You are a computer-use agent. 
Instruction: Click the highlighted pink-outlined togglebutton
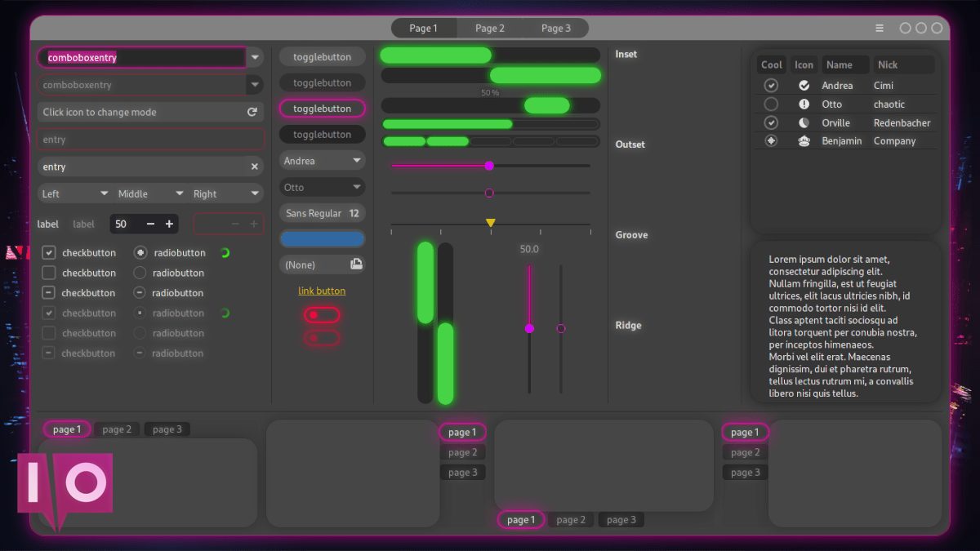pyautogui.click(x=323, y=109)
